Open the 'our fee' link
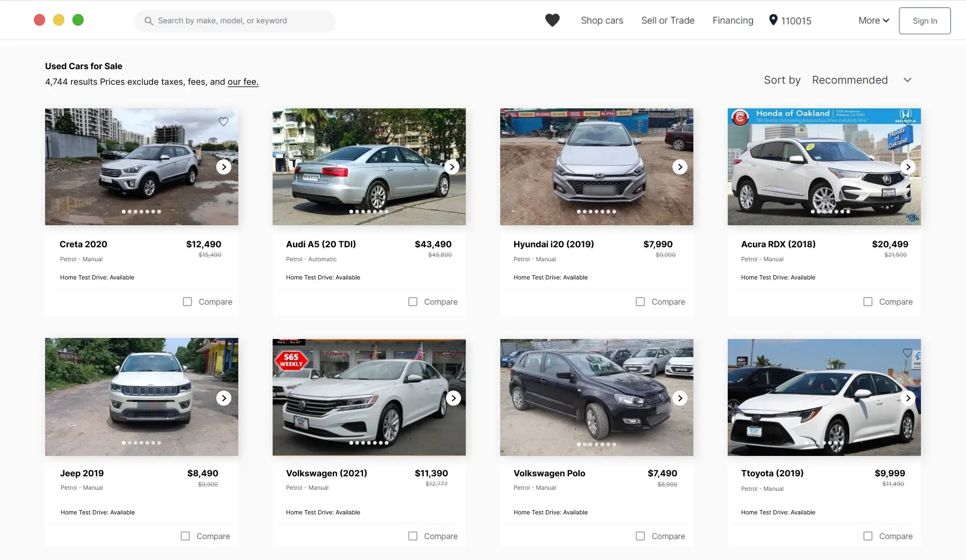966x560 pixels. pyautogui.click(x=243, y=82)
